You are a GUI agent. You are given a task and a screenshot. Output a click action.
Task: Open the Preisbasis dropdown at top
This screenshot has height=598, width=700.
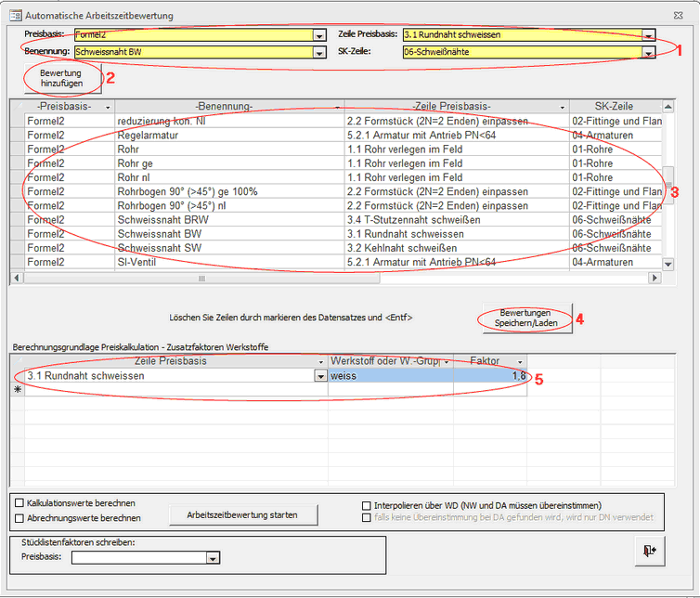pyautogui.click(x=319, y=34)
